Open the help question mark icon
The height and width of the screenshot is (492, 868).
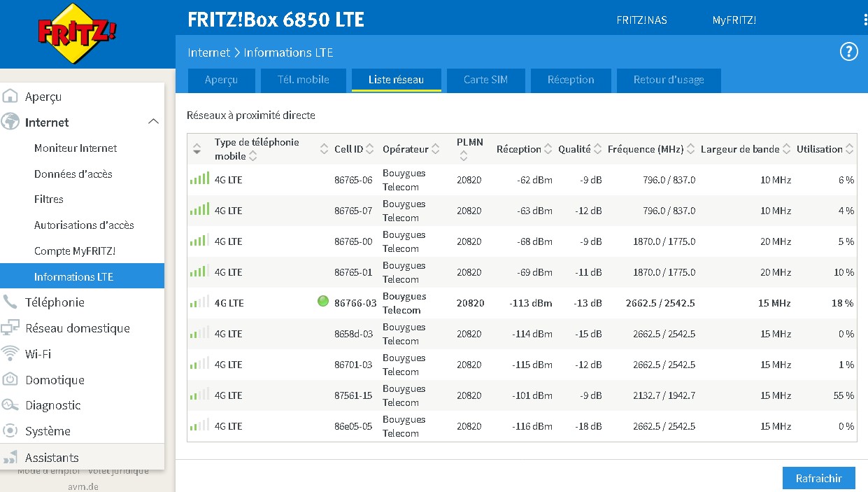coord(848,52)
